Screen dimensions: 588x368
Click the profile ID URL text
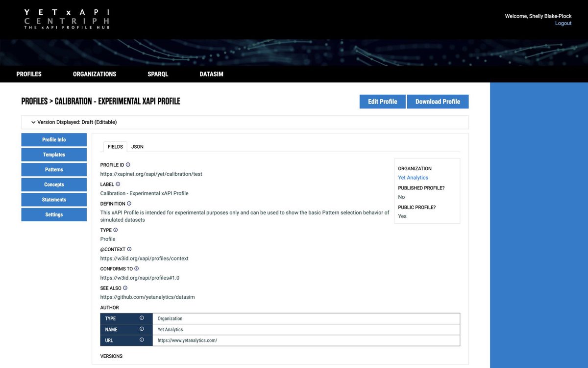click(x=151, y=174)
